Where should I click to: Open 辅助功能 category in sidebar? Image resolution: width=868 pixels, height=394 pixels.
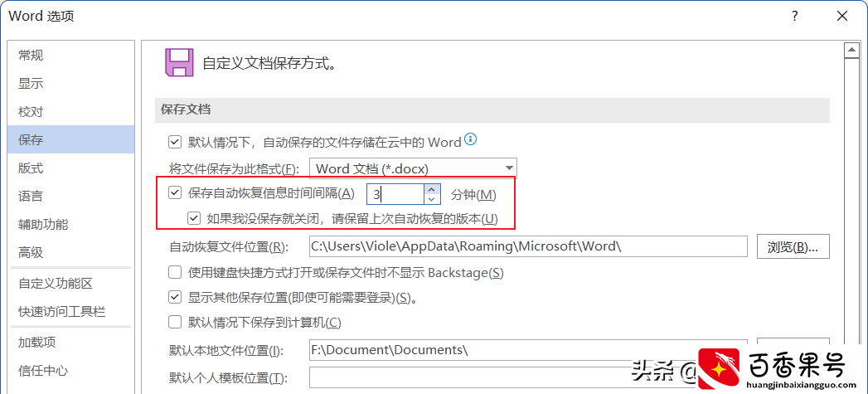click(70, 225)
